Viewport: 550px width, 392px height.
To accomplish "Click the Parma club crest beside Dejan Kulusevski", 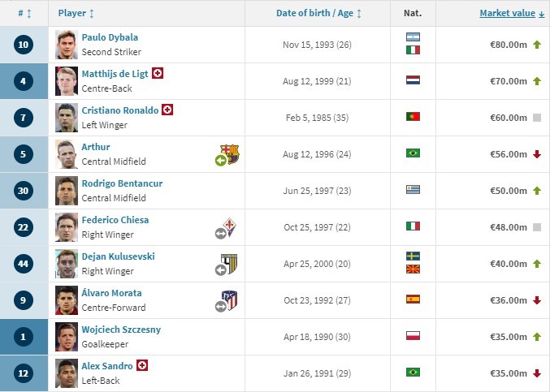I will click(x=230, y=264).
